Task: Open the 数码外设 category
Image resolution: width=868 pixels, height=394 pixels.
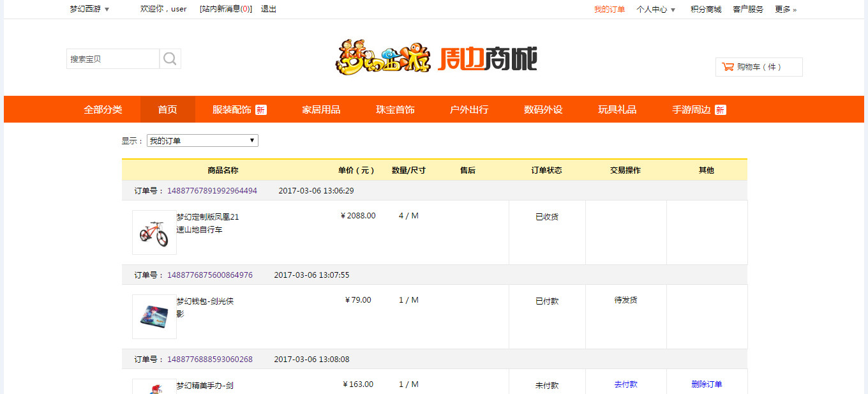Action: [543, 109]
